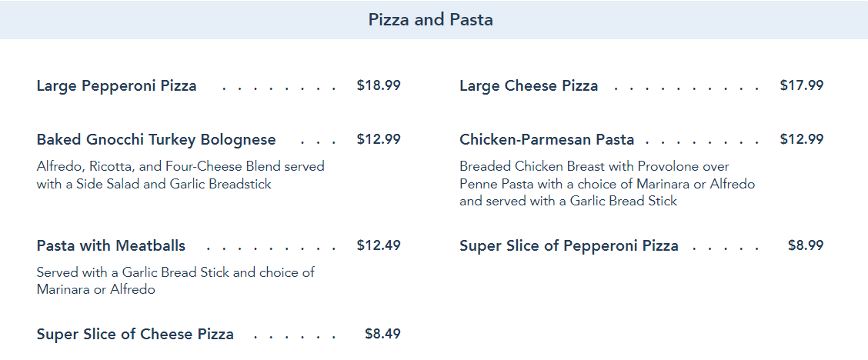Click the Baked Gnocchi $12.99 price
868x360 pixels.
(x=379, y=139)
